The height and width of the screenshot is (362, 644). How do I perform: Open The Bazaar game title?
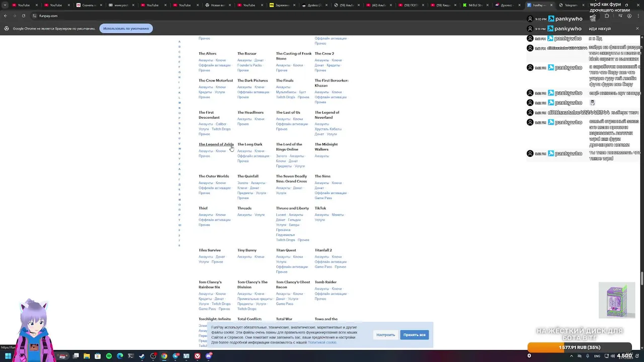click(x=247, y=53)
